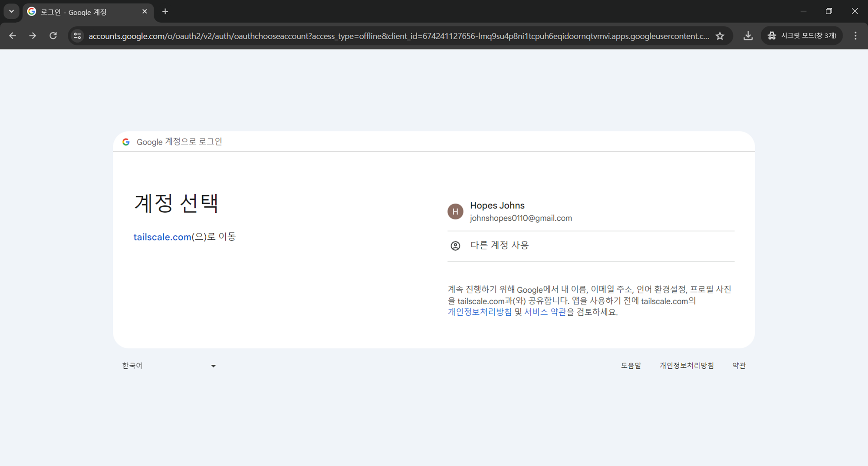The height and width of the screenshot is (466, 868).
Task: Click the browser forward arrow
Action: [x=33, y=36]
